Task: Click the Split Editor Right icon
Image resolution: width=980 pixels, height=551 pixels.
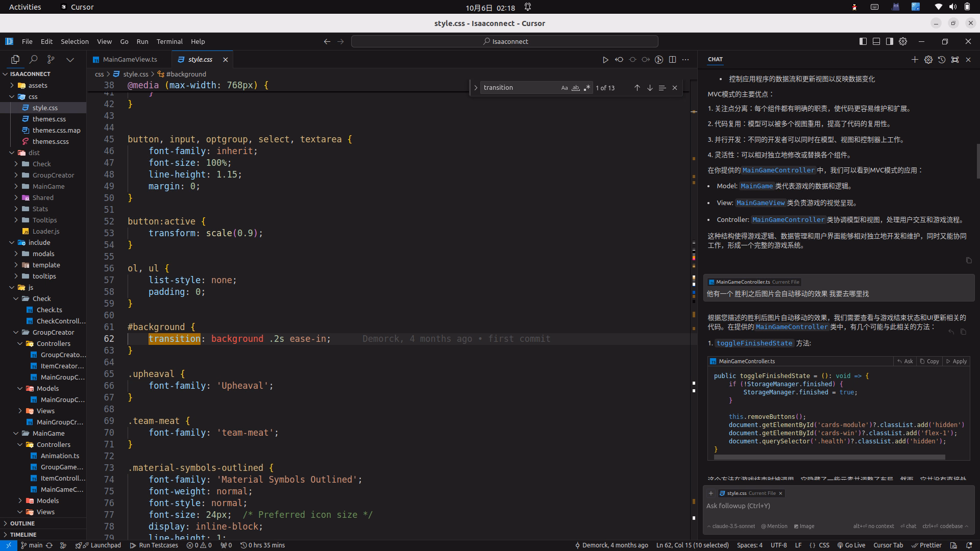Action: click(x=672, y=60)
